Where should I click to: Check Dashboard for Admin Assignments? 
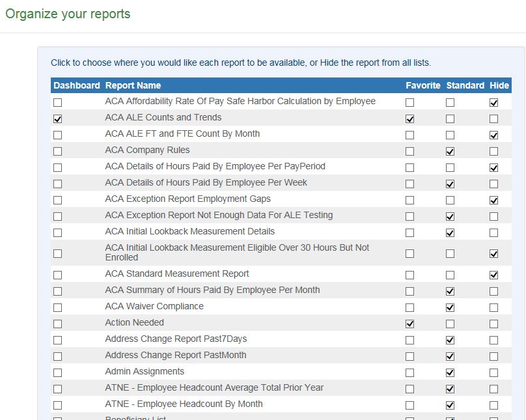[x=58, y=372]
